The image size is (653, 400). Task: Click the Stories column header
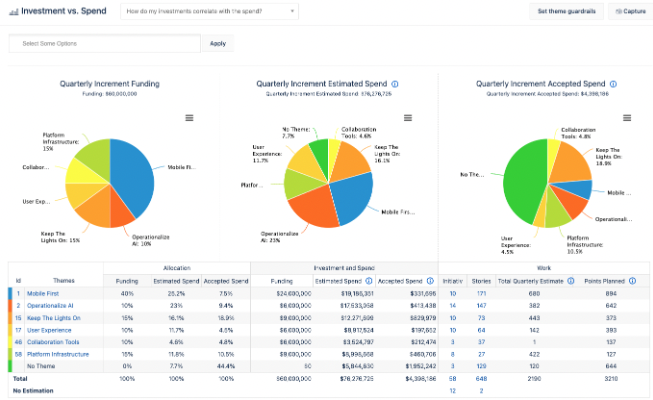(x=481, y=281)
